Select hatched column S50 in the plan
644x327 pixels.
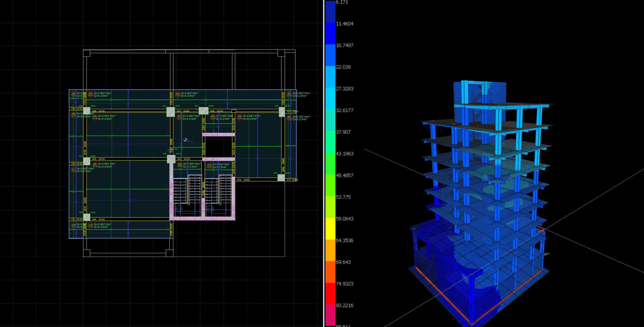click(x=171, y=159)
